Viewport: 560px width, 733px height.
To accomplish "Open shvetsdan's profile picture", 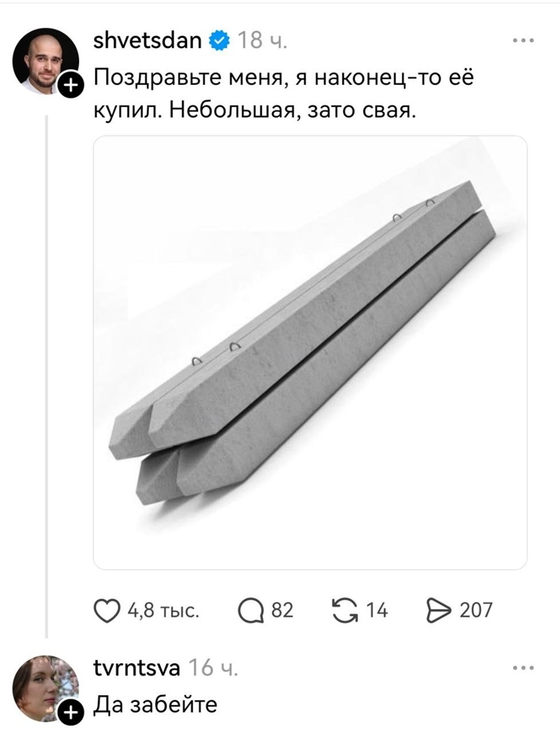I will click(x=45, y=62).
